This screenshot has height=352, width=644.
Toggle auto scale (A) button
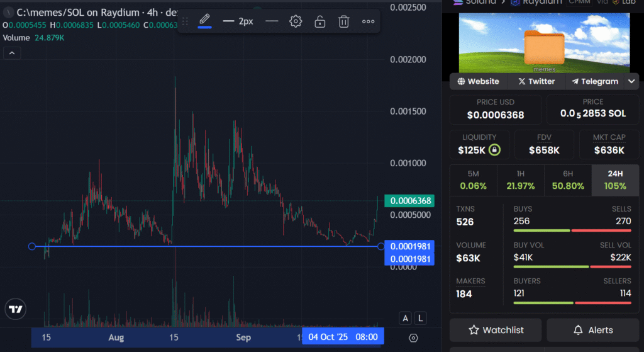pyautogui.click(x=406, y=318)
